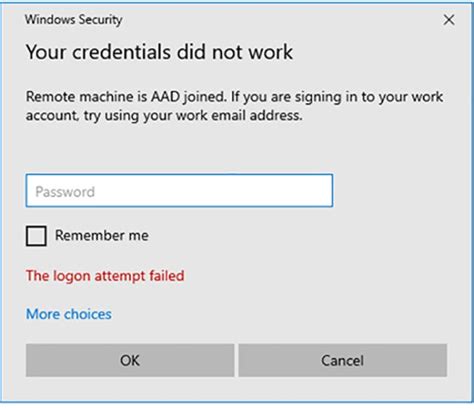Screen dimensions: 474x409
Task: Click the 'OK' text on the left button
Action: point(130,361)
